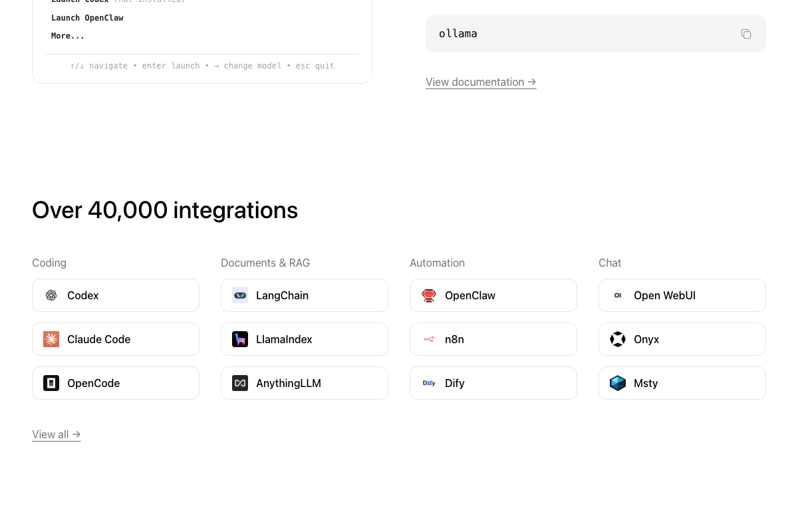Click the Open WebUI integration card
Viewport: 798px width, 532px height.
[682, 295]
